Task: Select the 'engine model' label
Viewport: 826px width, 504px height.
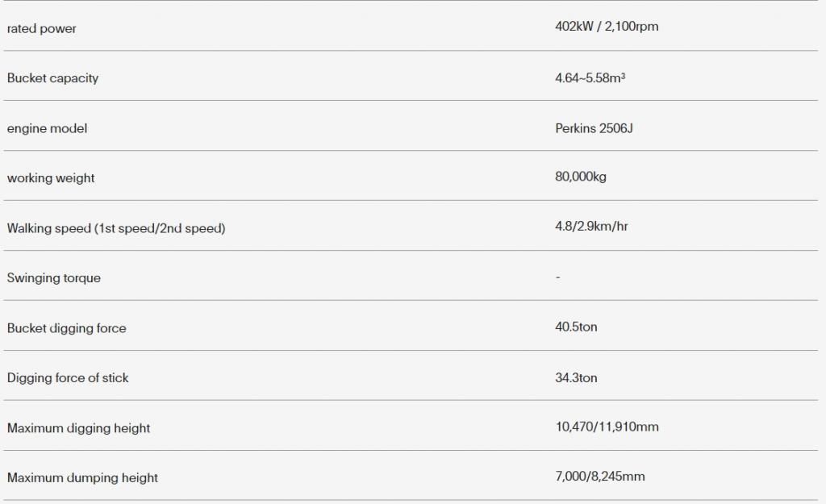Action: coord(47,128)
